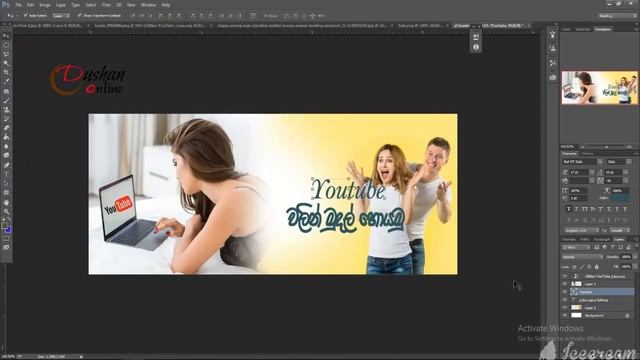640x360 pixels.
Task: Open the layer blend mode dropdown
Action: click(x=582, y=257)
